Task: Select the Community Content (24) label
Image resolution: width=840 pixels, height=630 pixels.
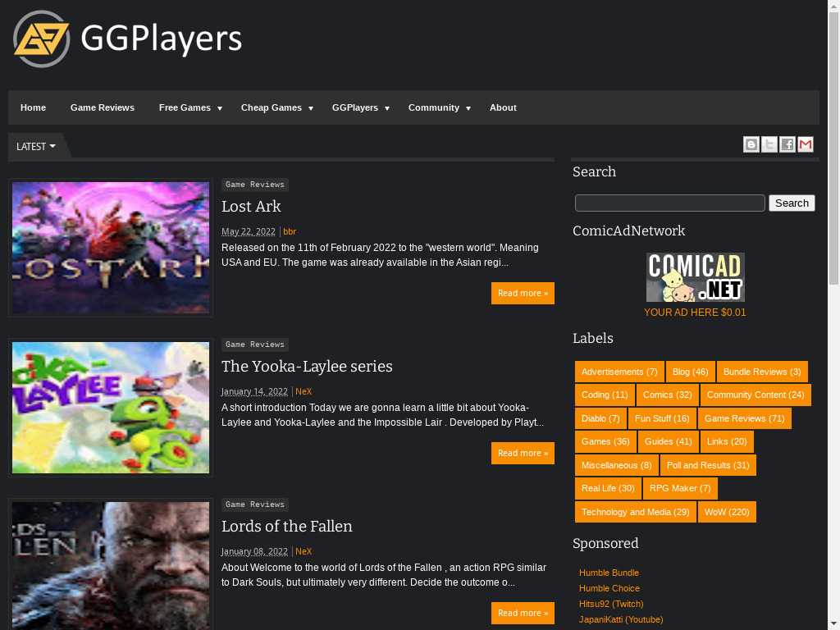Action: click(x=756, y=395)
